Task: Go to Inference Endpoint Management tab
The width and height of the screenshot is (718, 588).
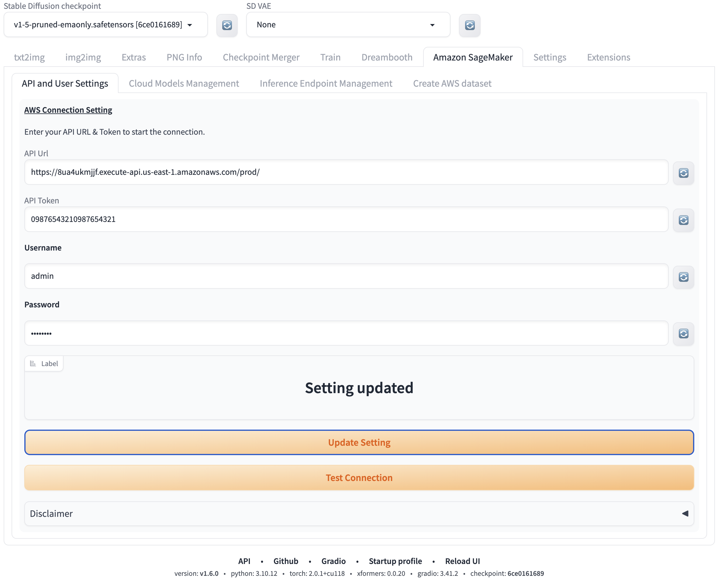Action: [x=326, y=83]
